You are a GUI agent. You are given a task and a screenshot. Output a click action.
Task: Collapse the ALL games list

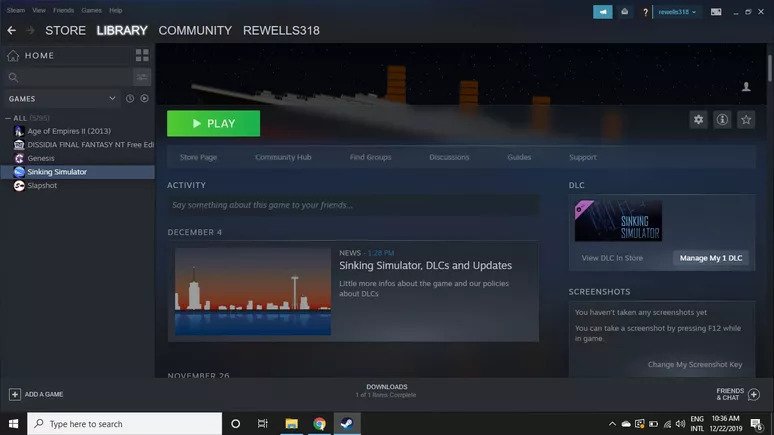[x=8, y=118]
